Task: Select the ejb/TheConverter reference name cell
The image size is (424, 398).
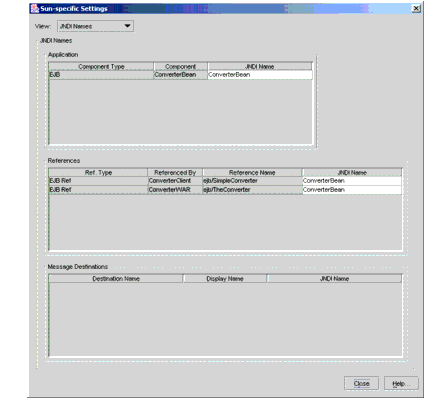Action: pyautogui.click(x=252, y=190)
